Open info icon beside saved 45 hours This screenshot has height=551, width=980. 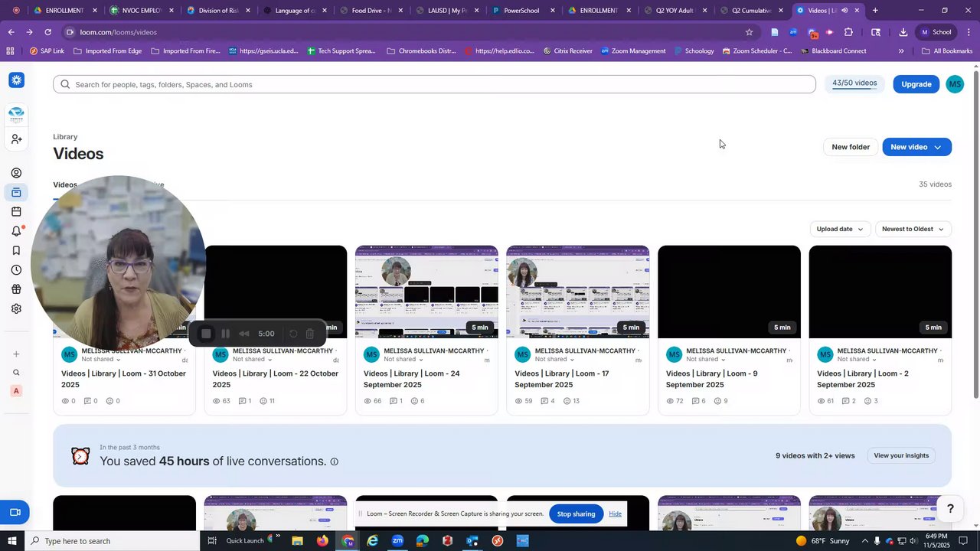point(334,461)
